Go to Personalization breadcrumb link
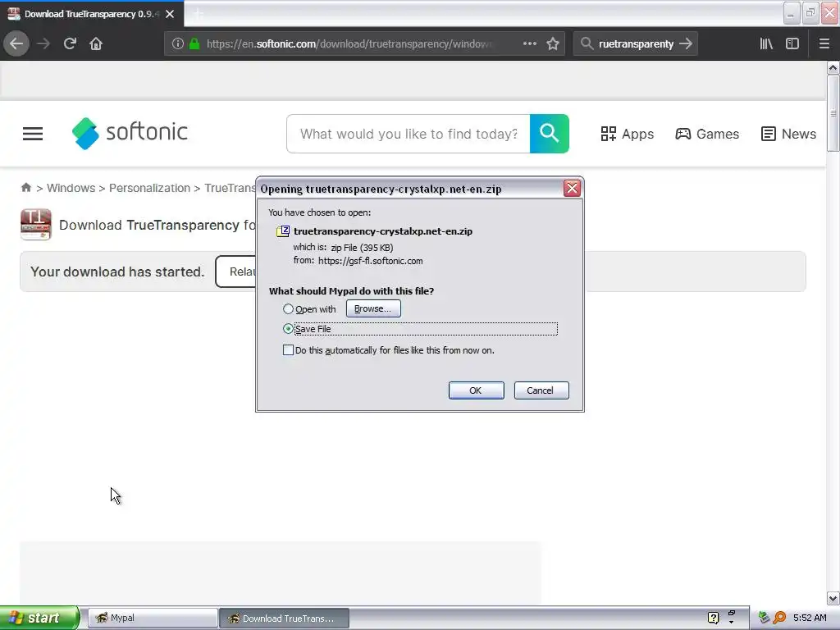The image size is (840, 630). pyautogui.click(x=149, y=188)
